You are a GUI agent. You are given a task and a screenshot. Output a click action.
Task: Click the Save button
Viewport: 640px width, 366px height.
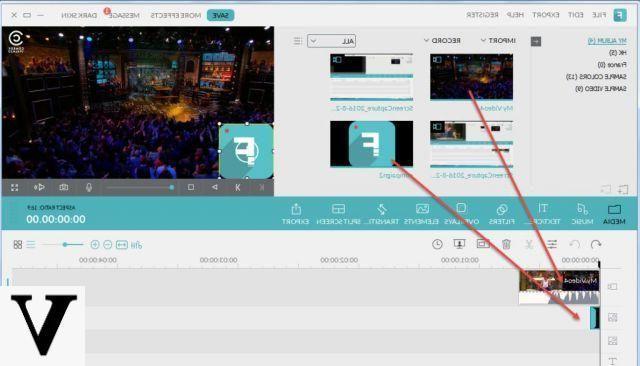coord(220,15)
